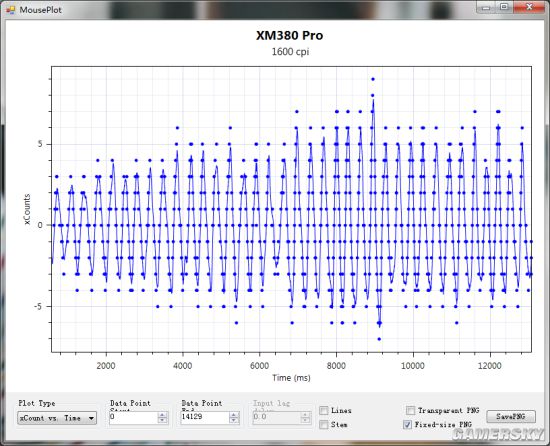
Task: Click the Time (ms) axis label
Action: 291,378
